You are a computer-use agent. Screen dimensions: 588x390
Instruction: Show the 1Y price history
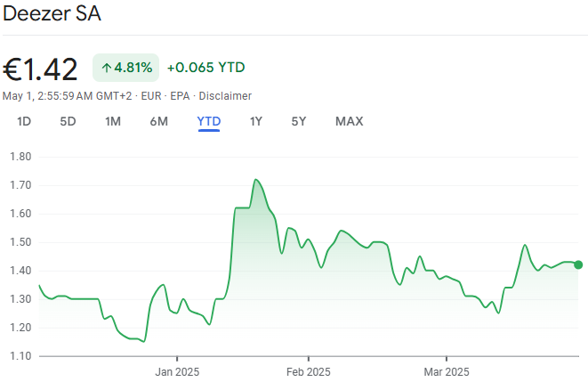pyautogui.click(x=256, y=122)
